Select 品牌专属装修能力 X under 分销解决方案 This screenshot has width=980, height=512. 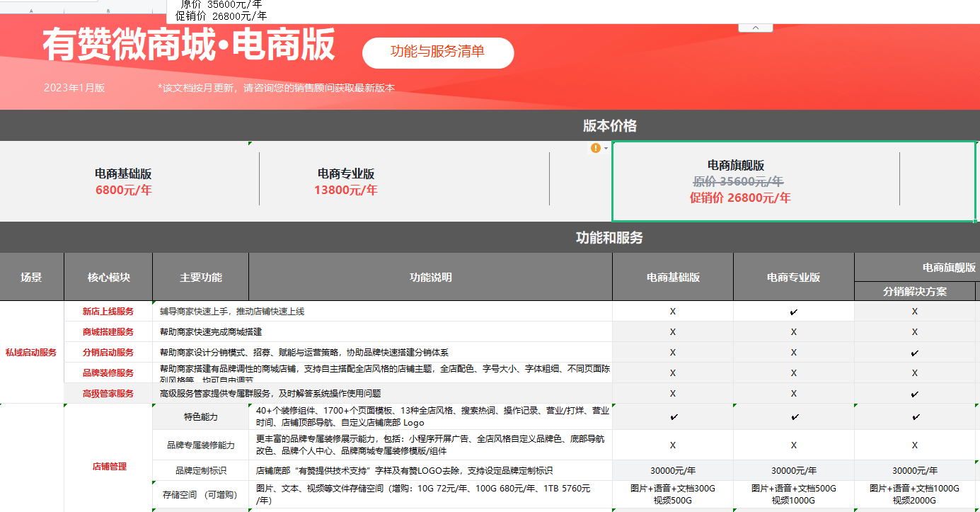pyautogui.click(x=915, y=445)
